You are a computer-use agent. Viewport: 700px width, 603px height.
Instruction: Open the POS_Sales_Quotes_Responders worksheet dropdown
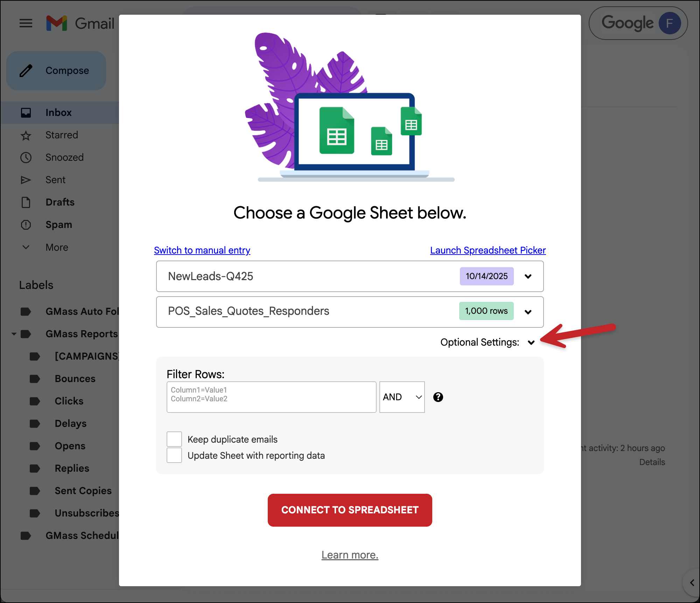[x=528, y=312]
